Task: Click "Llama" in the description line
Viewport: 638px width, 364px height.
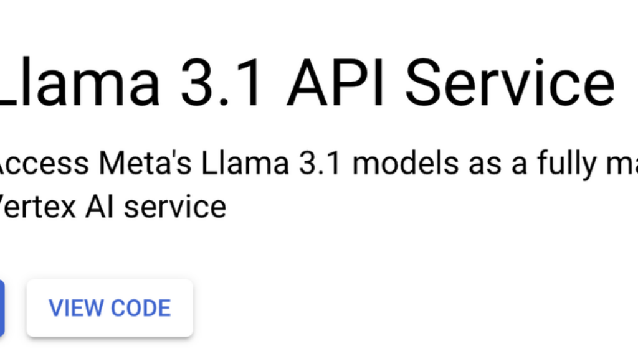Action: [x=237, y=164]
